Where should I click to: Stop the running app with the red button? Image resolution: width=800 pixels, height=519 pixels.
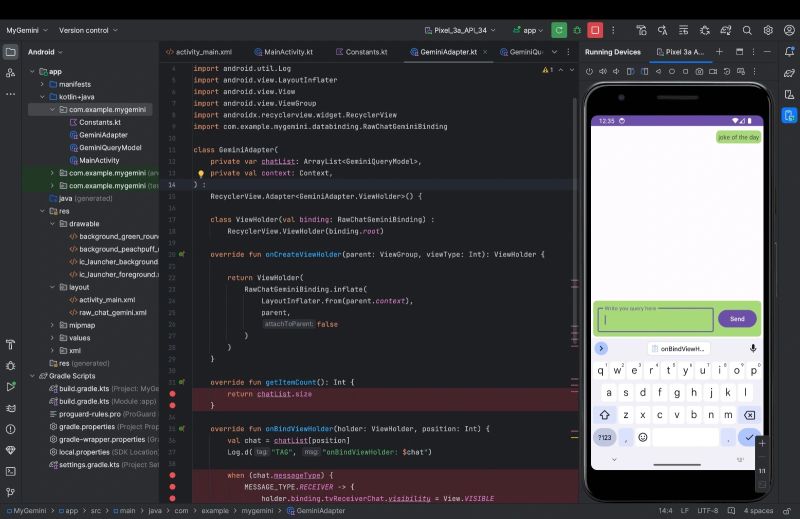point(595,30)
